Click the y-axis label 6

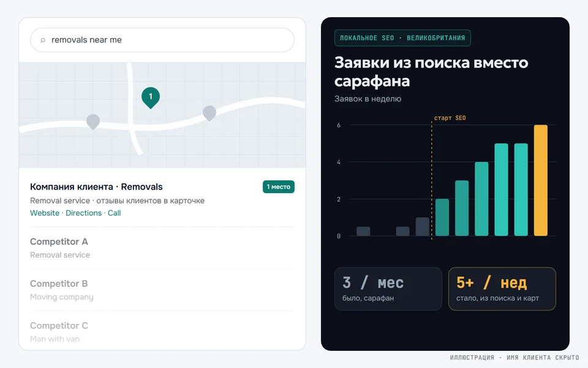[x=339, y=125]
